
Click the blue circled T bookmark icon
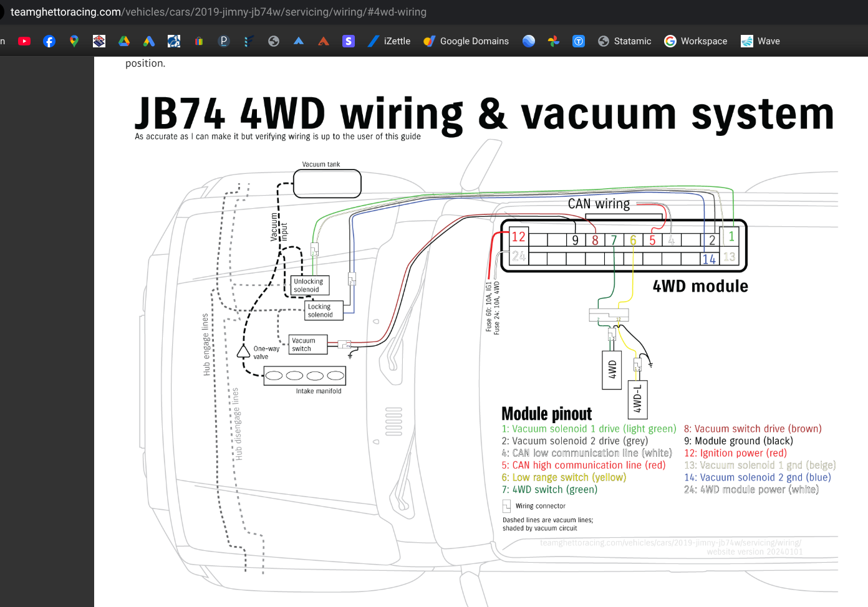(x=579, y=41)
